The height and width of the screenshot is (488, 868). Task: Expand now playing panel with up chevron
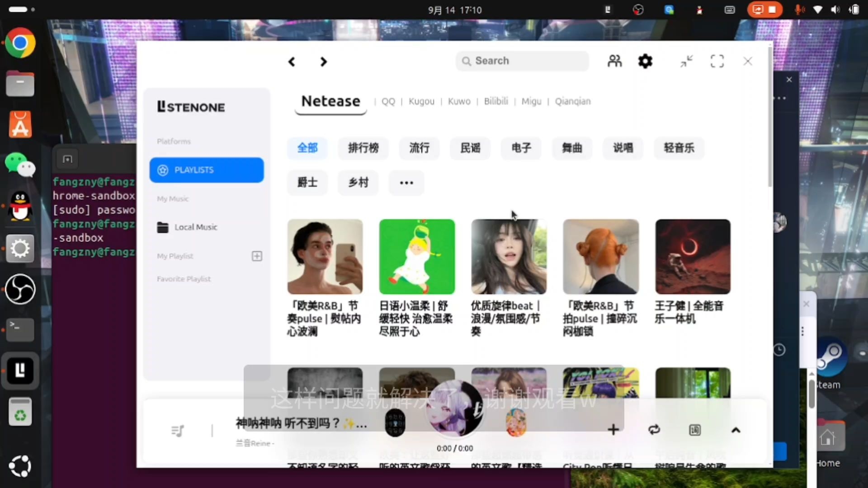[x=736, y=430]
